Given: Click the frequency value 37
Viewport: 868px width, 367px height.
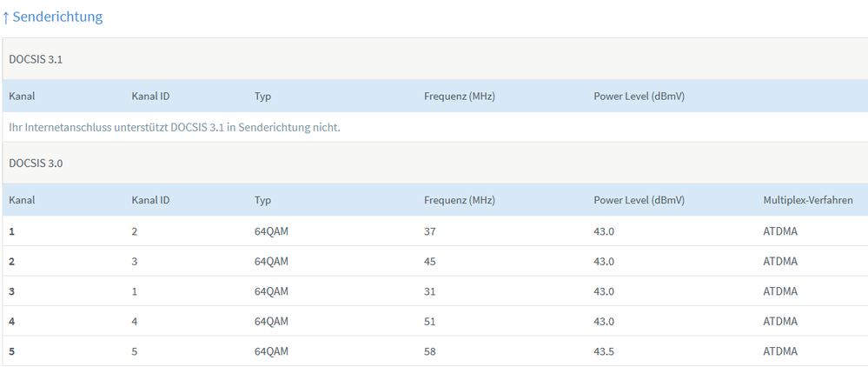Looking at the screenshot, I should click(430, 231).
